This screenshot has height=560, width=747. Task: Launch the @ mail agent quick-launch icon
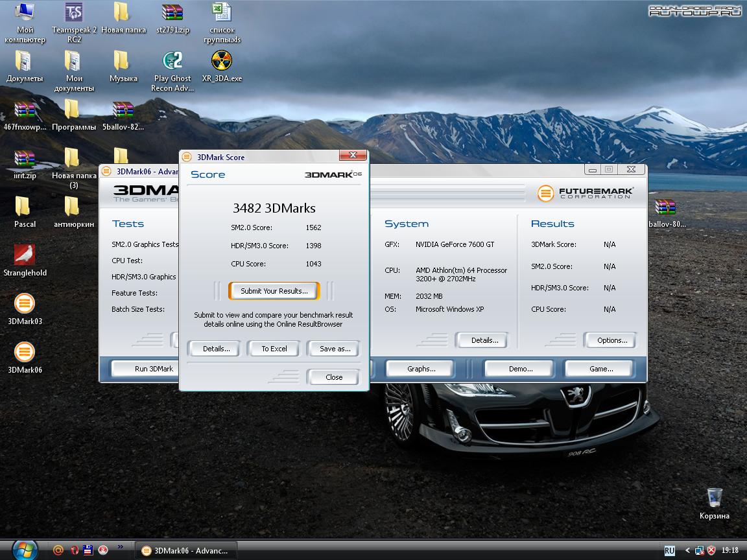click(58, 550)
